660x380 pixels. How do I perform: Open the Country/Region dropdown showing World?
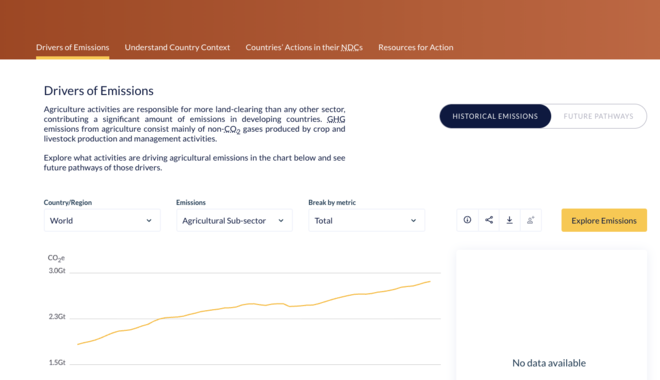point(102,221)
